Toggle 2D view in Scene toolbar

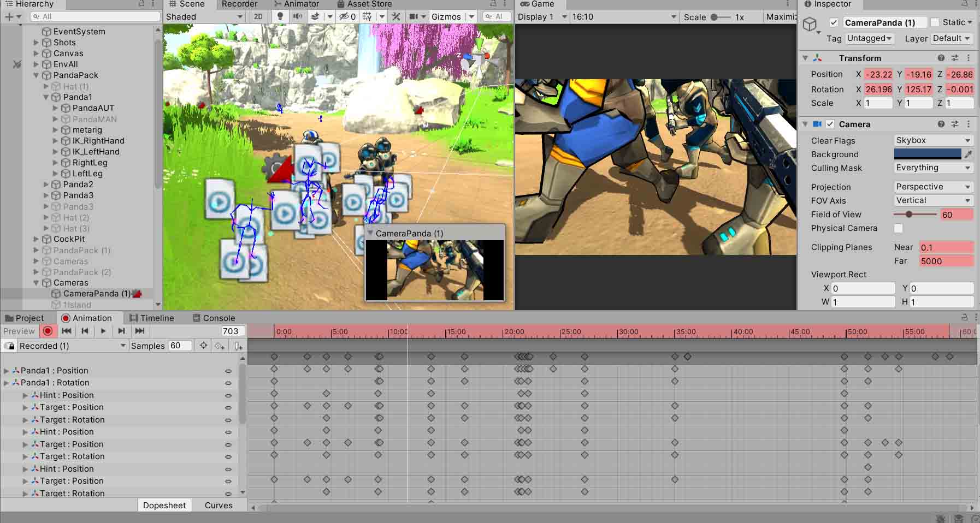(258, 17)
